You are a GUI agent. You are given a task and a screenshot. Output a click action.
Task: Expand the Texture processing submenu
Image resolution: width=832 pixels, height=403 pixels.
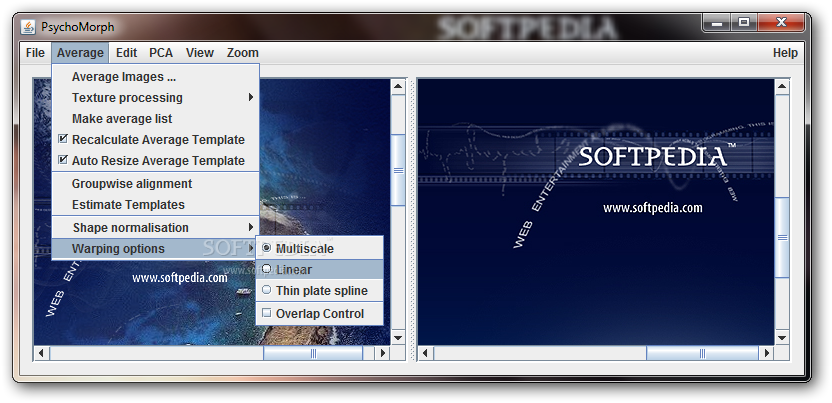coord(155,98)
